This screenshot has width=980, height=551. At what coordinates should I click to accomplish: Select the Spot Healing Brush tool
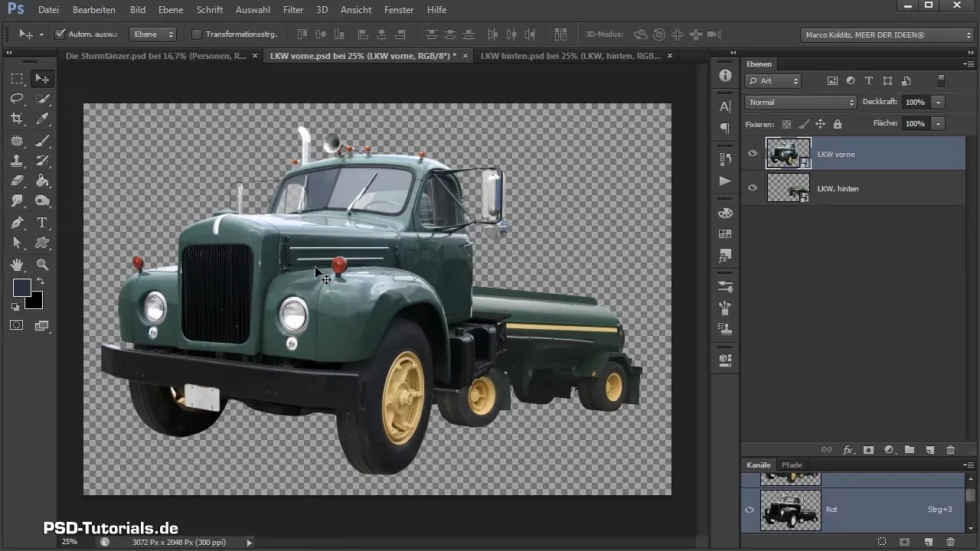[x=17, y=141]
